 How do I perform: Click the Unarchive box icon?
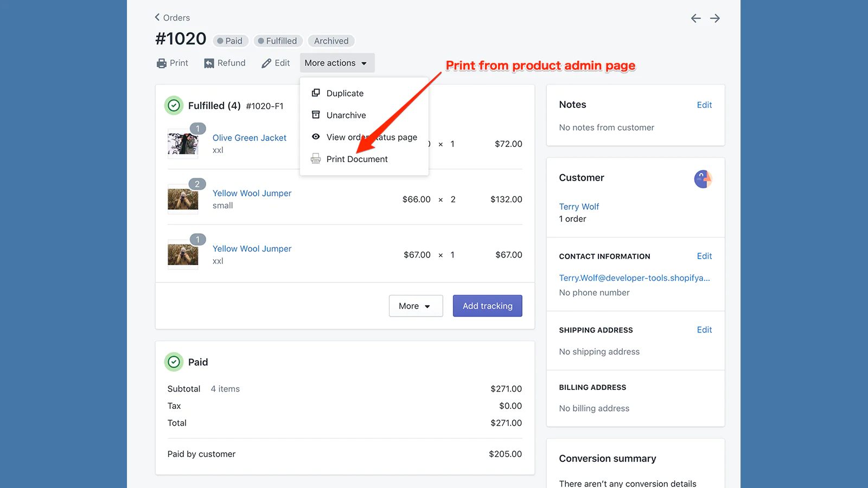pos(316,115)
